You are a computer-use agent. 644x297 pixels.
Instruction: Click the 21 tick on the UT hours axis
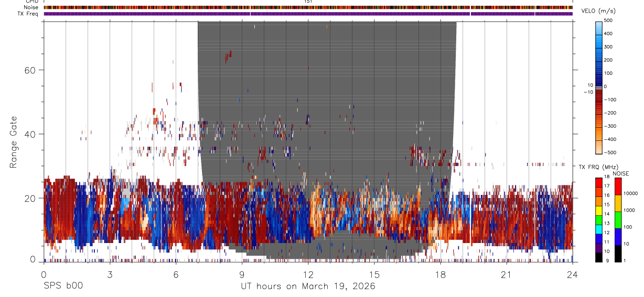coord(507,274)
